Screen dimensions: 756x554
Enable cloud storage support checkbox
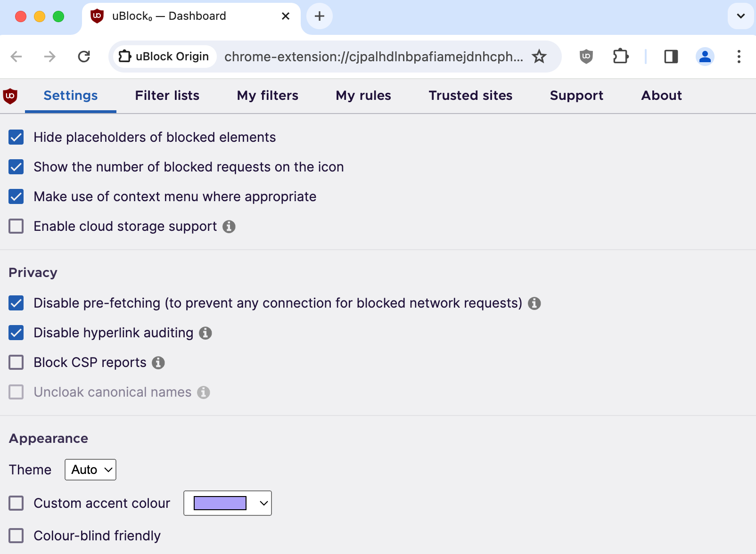pyautogui.click(x=16, y=226)
